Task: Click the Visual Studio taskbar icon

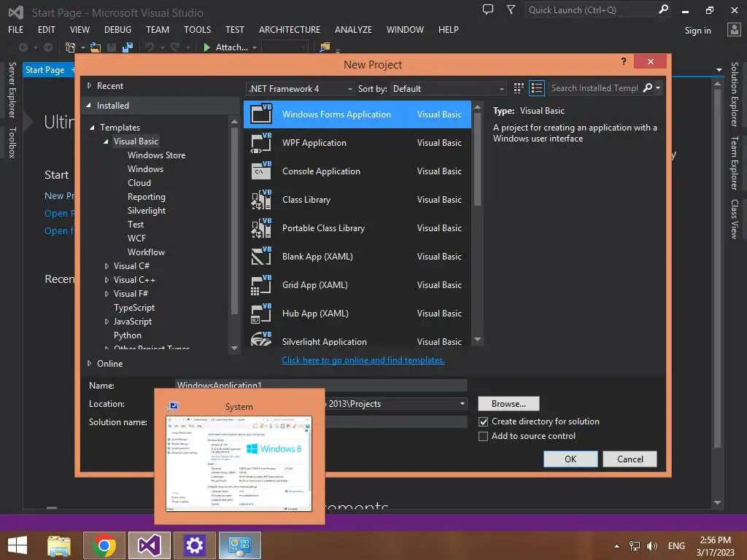Action: [x=150, y=545]
